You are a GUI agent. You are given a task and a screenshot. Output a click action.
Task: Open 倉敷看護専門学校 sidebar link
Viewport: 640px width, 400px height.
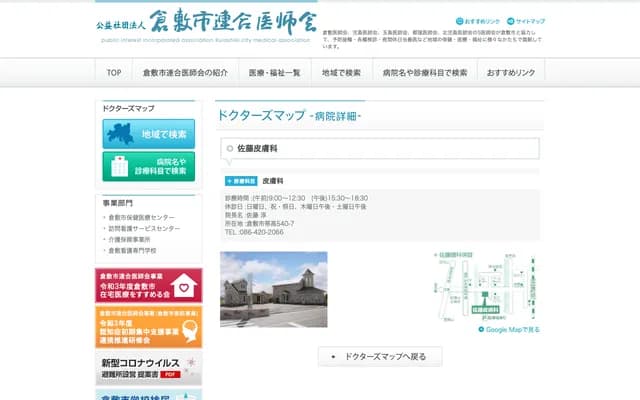(132, 251)
